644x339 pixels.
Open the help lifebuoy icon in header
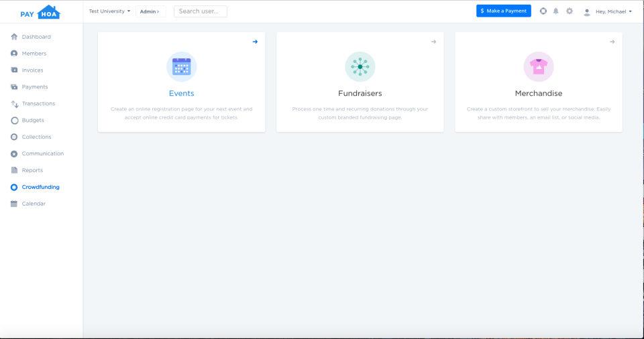(x=543, y=11)
